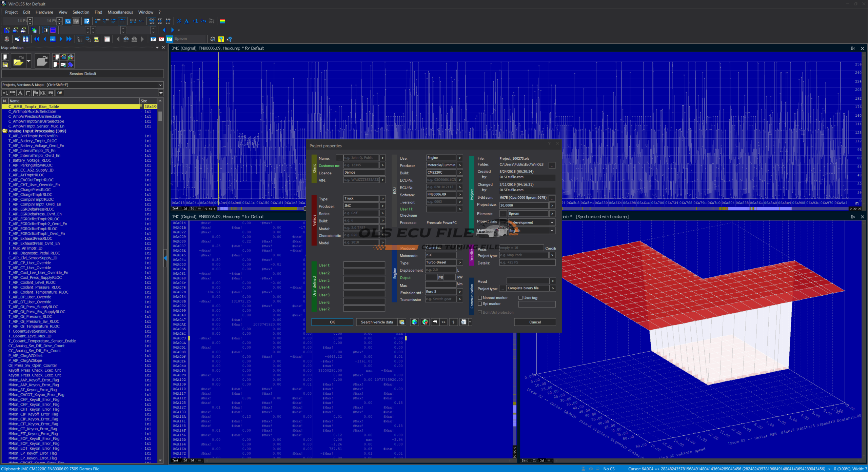
Task: Open the Hardware menu
Action: 44,12
